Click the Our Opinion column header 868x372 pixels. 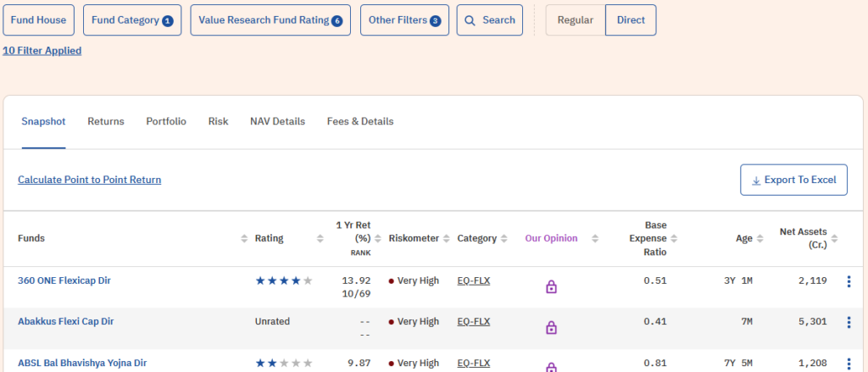(x=551, y=239)
